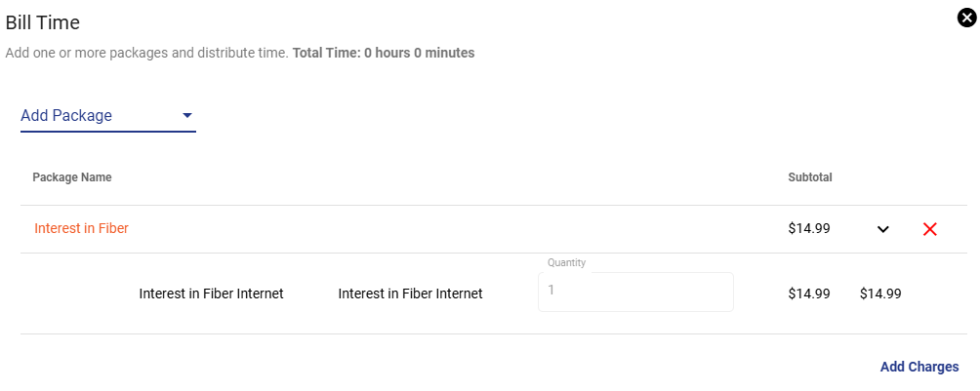Screen dimensions: 980x391
Task: Click the unit price $14.99 after Quantity
Action: tap(809, 293)
